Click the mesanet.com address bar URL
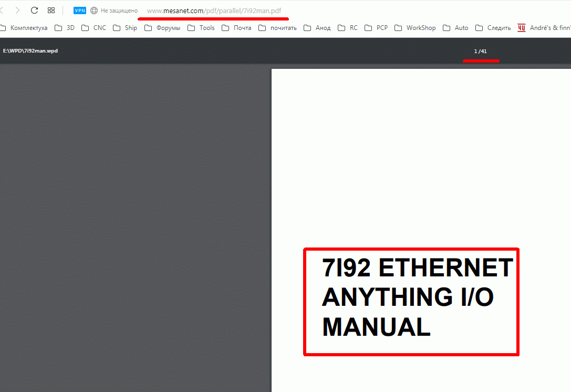The height and width of the screenshot is (392, 571). 214,11
